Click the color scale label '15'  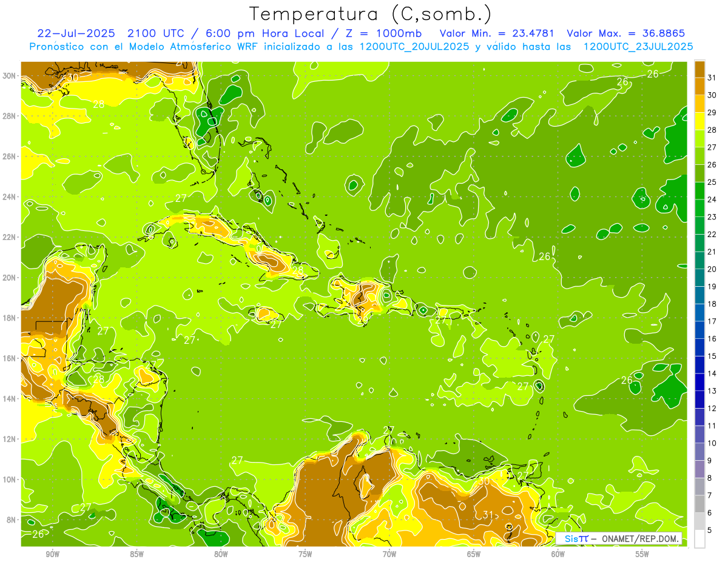point(712,356)
